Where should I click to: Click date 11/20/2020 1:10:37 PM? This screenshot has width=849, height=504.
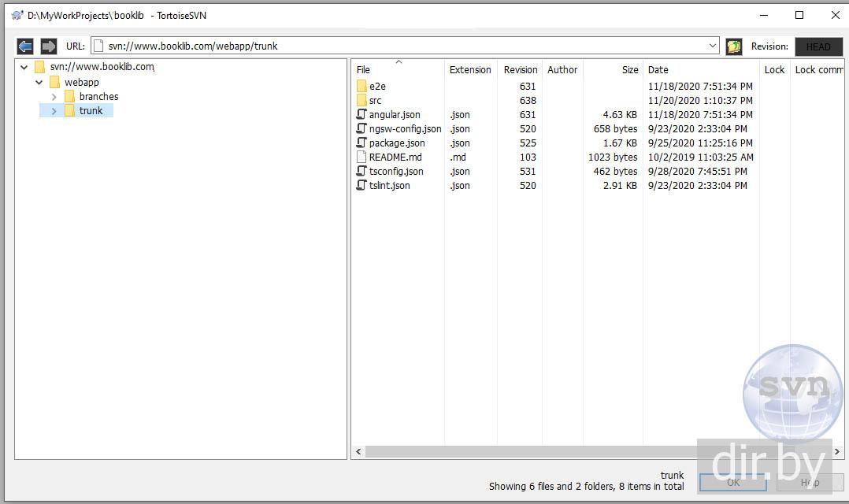(700, 100)
